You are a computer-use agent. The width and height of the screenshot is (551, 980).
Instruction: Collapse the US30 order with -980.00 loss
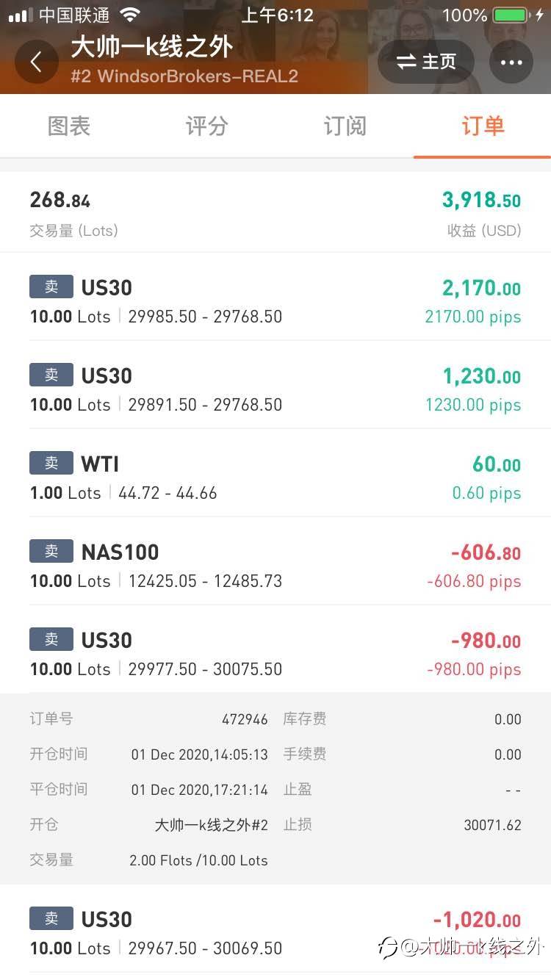pos(275,654)
